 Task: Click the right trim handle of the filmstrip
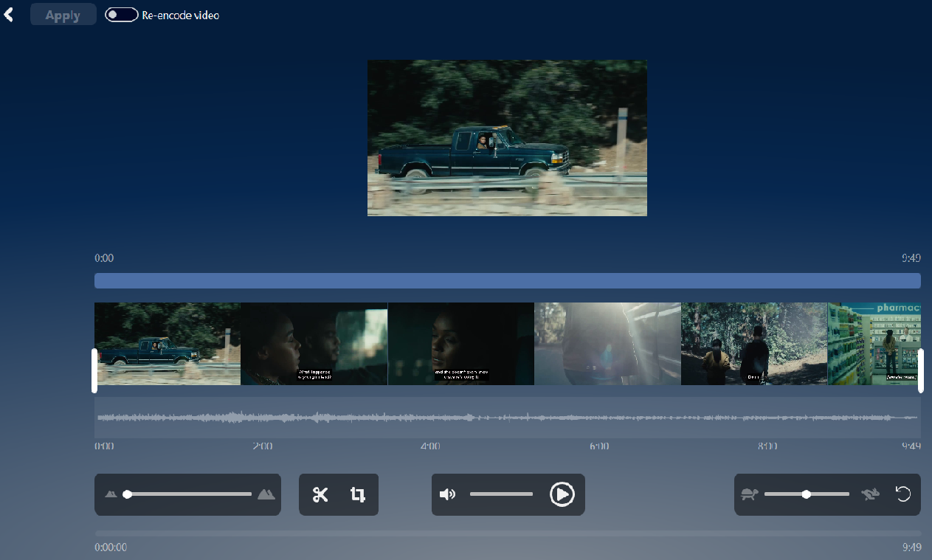click(921, 370)
